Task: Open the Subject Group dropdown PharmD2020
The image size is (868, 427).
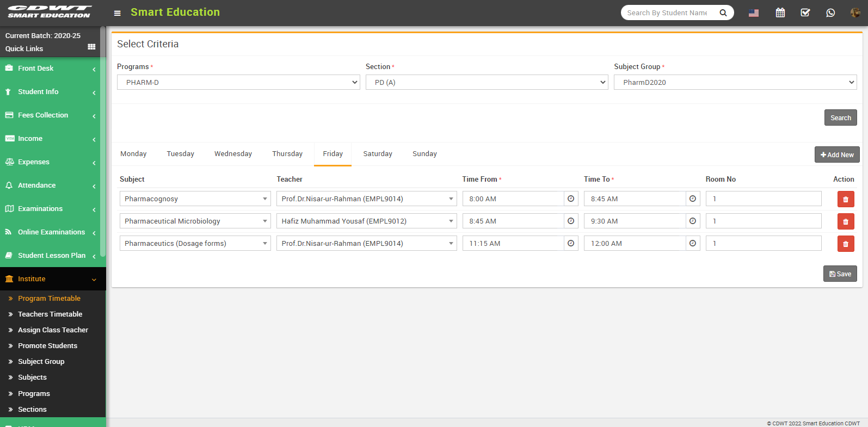Action: [735, 82]
